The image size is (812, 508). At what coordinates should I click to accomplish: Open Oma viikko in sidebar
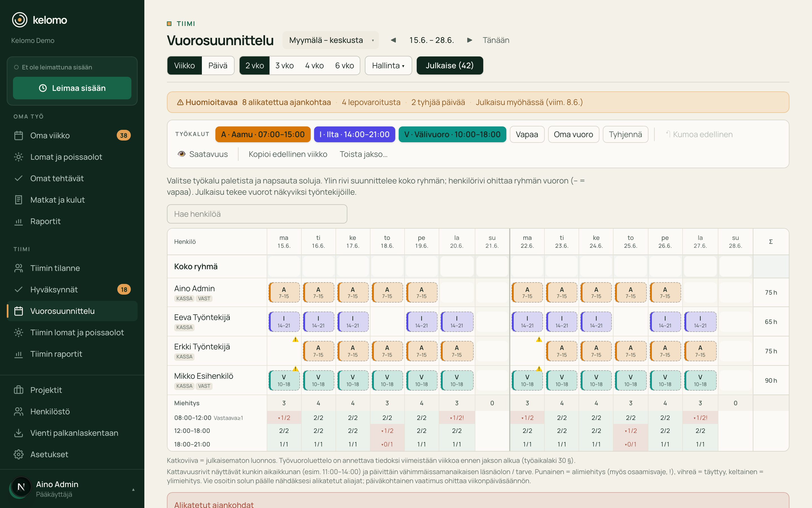(x=72, y=135)
